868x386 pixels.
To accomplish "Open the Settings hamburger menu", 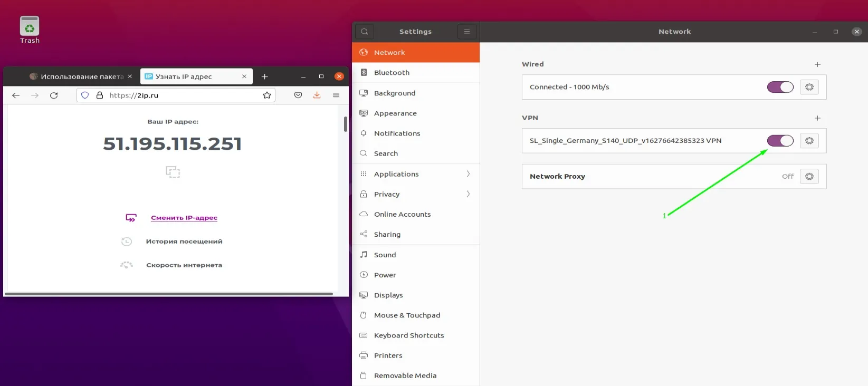I will pyautogui.click(x=467, y=32).
